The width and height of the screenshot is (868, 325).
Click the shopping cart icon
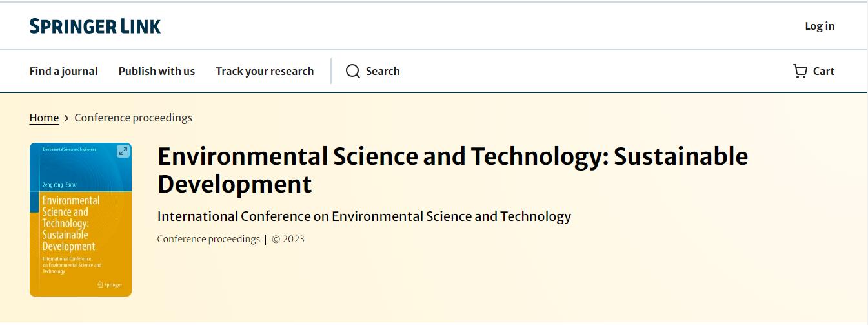(x=800, y=71)
